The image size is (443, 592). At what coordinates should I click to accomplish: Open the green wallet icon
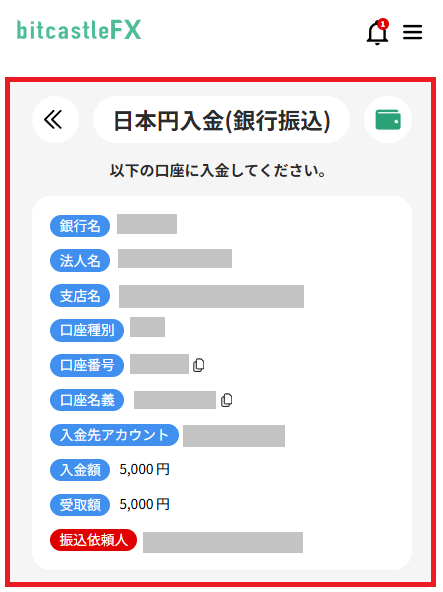(x=388, y=120)
